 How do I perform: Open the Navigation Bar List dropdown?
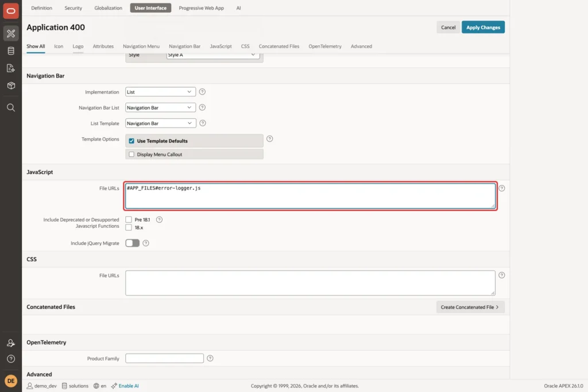pyautogui.click(x=161, y=107)
